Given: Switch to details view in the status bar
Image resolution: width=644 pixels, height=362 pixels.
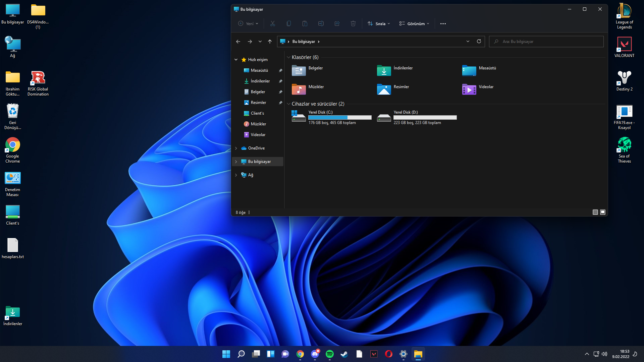Looking at the screenshot, I should pyautogui.click(x=595, y=212).
